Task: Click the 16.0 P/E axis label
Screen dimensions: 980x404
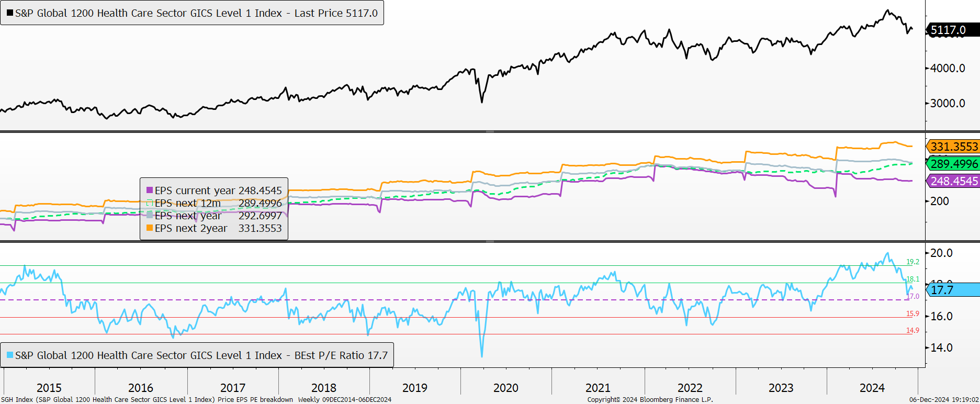Action: click(941, 316)
